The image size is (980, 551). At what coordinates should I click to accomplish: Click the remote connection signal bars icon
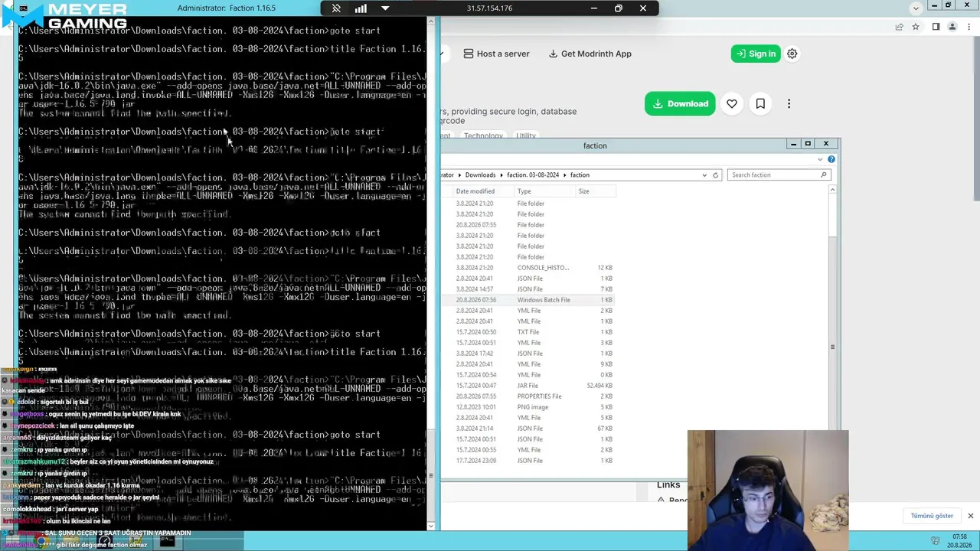(x=361, y=8)
